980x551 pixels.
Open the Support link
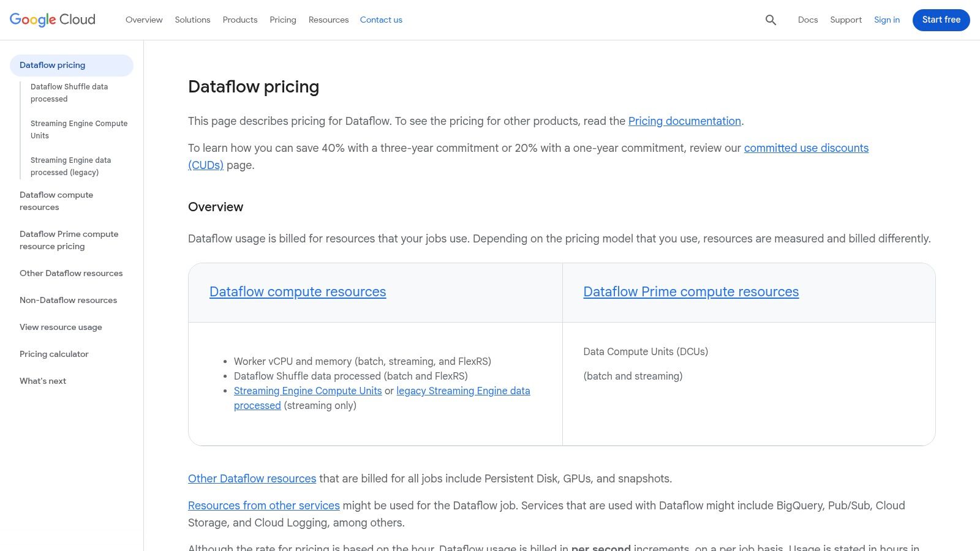tap(845, 20)
